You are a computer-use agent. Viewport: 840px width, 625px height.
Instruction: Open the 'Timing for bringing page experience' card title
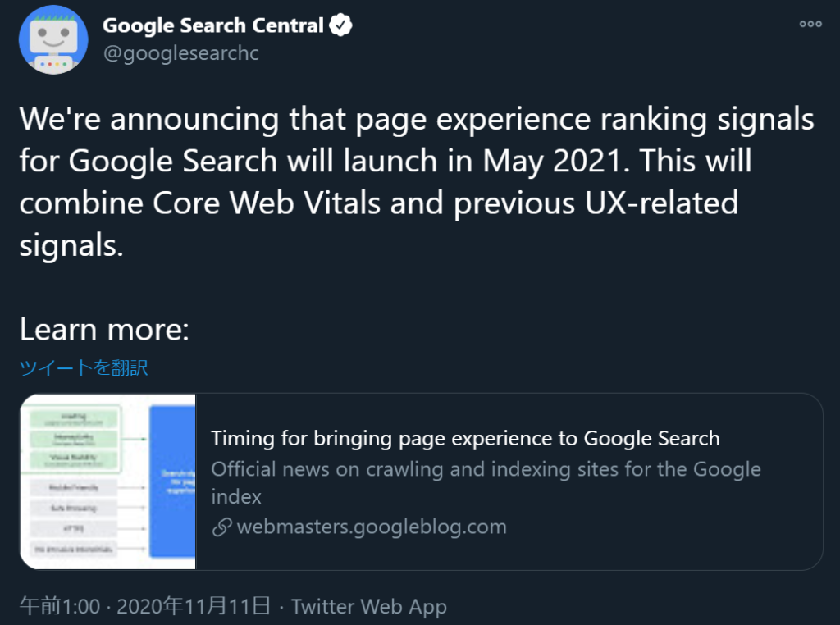pos(465,439)
